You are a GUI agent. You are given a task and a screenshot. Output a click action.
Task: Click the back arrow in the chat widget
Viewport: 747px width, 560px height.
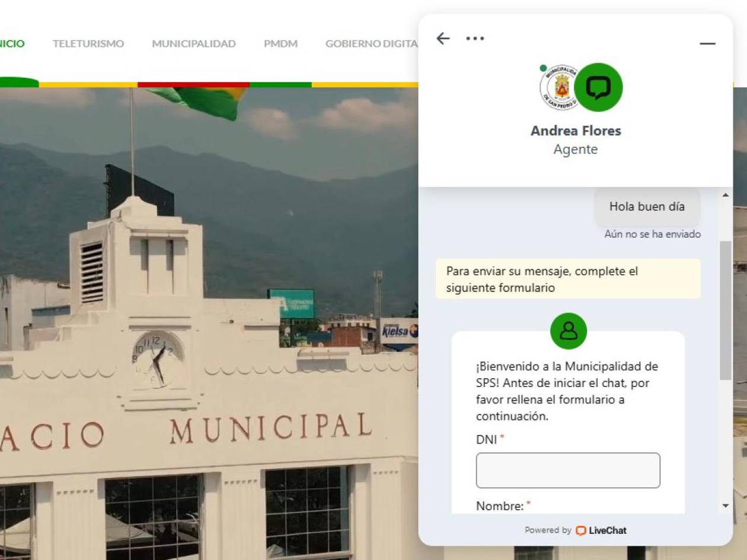(443, 38)
